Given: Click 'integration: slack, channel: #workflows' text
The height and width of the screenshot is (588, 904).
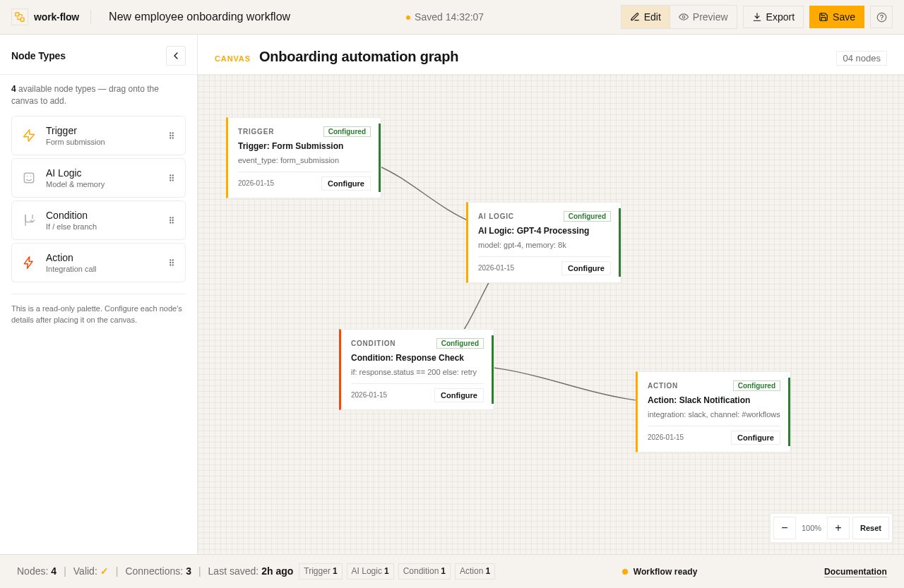Looking at the screenshot, I should (x=714, y=414).
